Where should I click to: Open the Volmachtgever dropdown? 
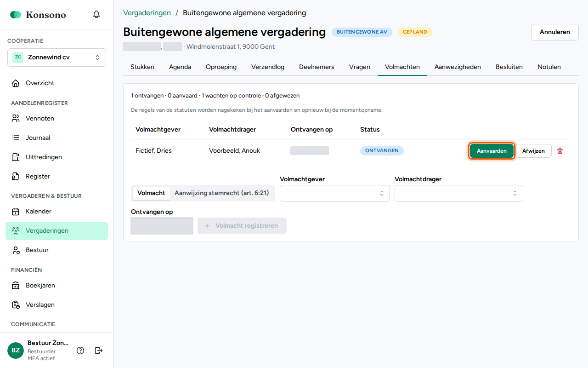pyautogui.click(x=335, y=193)
